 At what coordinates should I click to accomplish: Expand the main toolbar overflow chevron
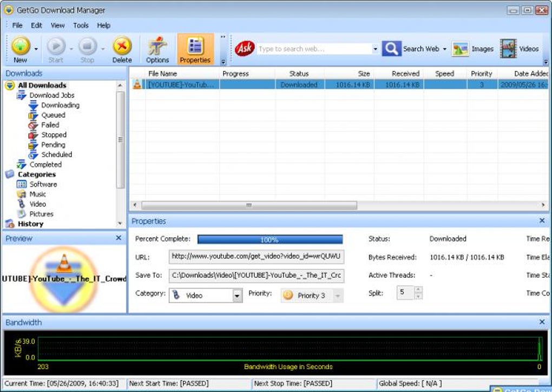coord(223,62)
